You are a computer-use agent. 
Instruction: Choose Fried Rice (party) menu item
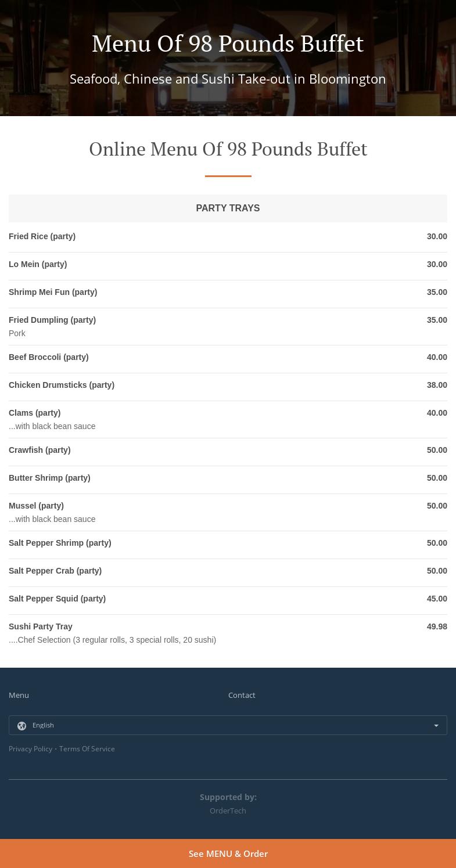coord(42,237)
